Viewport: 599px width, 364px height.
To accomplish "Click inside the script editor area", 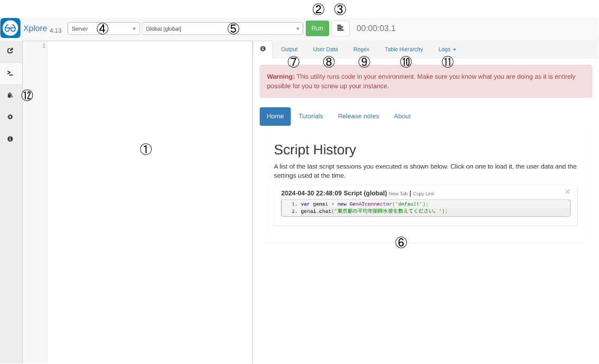I will [x=149, y=202].
